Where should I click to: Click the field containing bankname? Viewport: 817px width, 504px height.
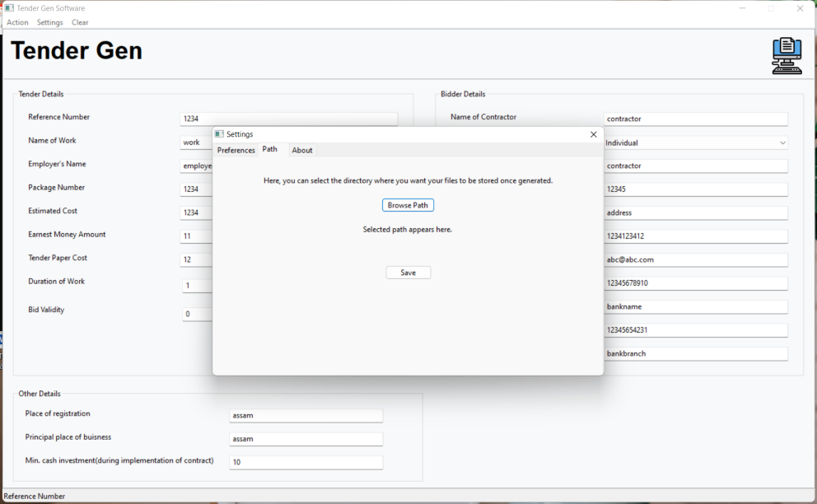tap(696, 306)
